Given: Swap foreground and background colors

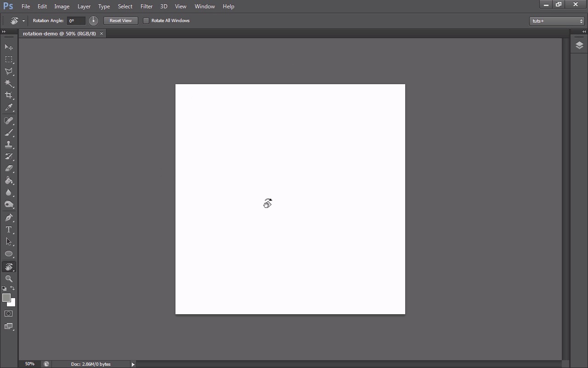Looking at the screenshot, I should pos(12,288).
